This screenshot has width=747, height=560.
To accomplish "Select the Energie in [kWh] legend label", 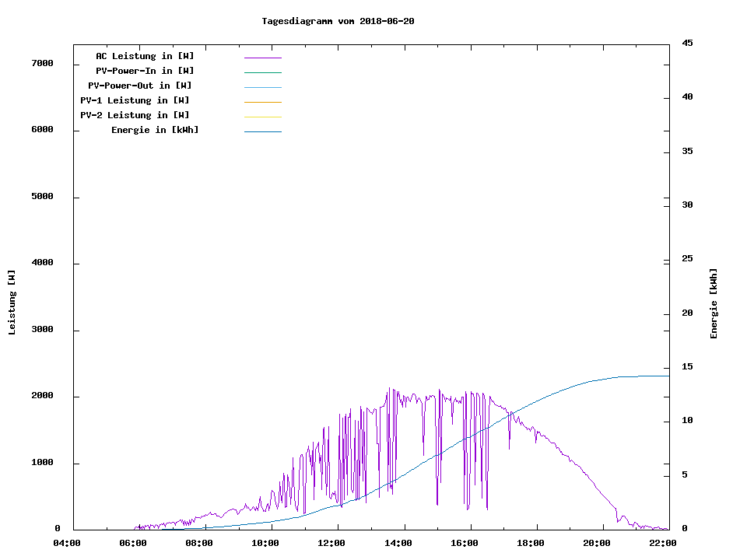I will [x=155, y=130].
